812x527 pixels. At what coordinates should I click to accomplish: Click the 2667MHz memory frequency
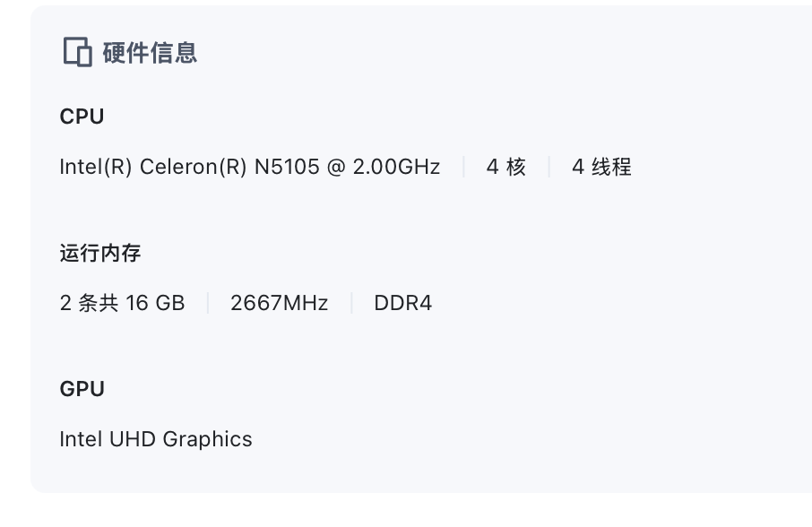pos(279,303)
